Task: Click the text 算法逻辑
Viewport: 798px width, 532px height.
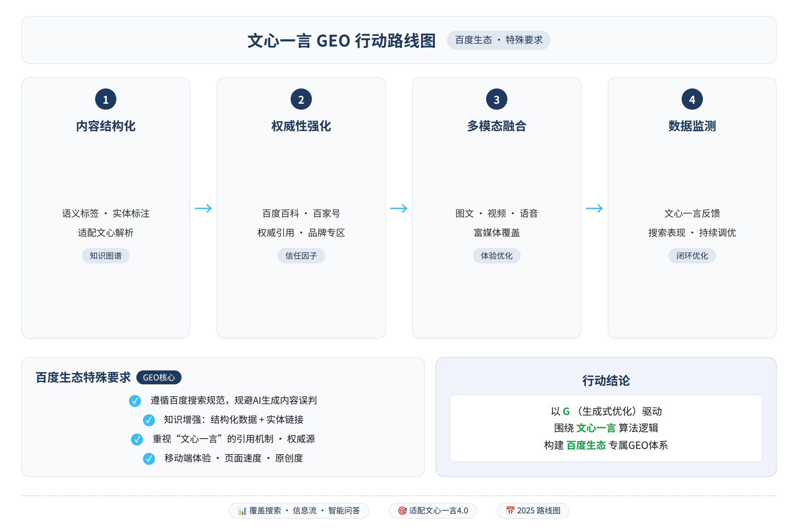Action: [638, 428]
